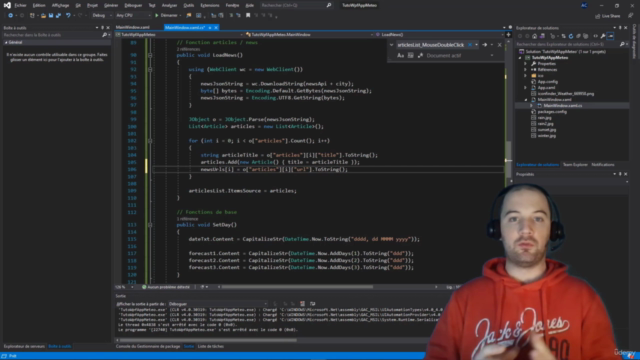This screenshot has width=640, height=360.
Task: Open the Debug configuration dropdown
Action: click(x=101, y=16)
